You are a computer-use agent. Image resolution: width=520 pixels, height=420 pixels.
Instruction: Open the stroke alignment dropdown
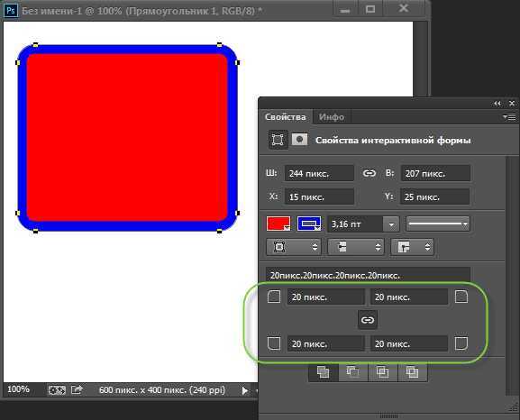[294, 247]
